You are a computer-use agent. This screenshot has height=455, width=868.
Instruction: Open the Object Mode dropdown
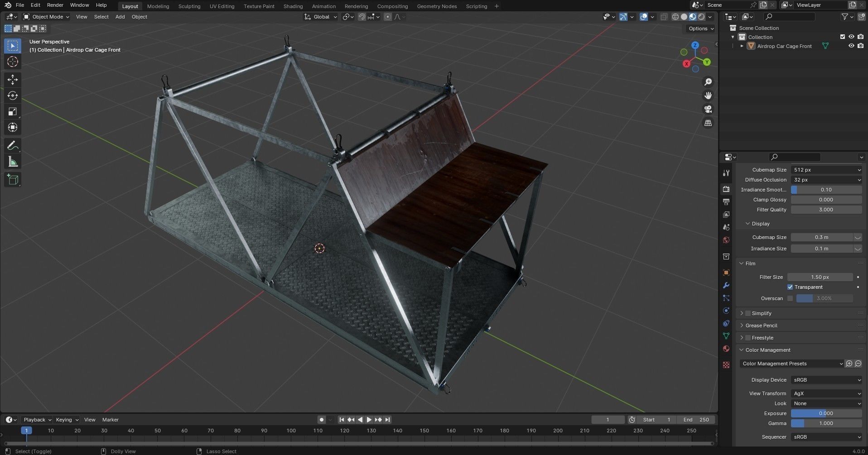pos(46,17)
